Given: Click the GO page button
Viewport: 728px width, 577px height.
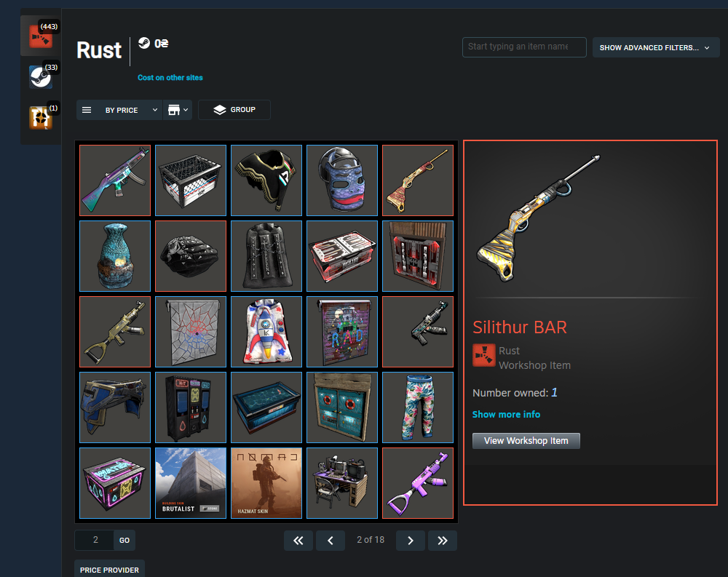Looking at the screenshot, I should click(x=124, y=541).
